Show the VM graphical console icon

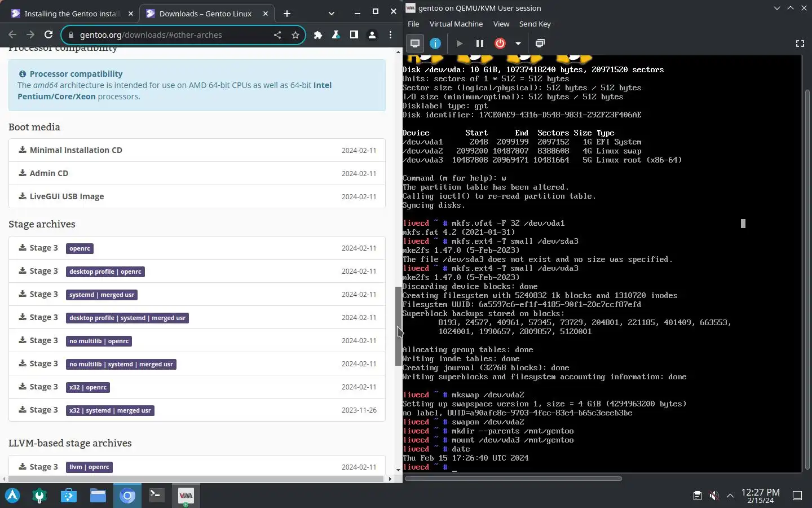click(x=415, y=43)
